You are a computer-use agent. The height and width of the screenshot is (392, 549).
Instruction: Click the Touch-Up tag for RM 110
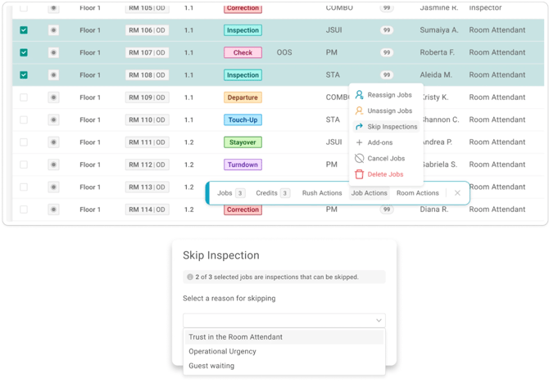243,120
